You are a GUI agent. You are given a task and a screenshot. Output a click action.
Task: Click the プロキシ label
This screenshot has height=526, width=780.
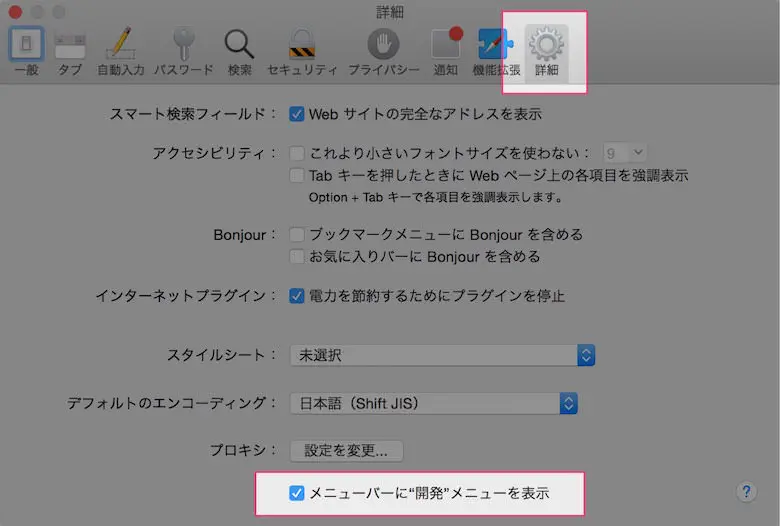[x=243, y=450]
